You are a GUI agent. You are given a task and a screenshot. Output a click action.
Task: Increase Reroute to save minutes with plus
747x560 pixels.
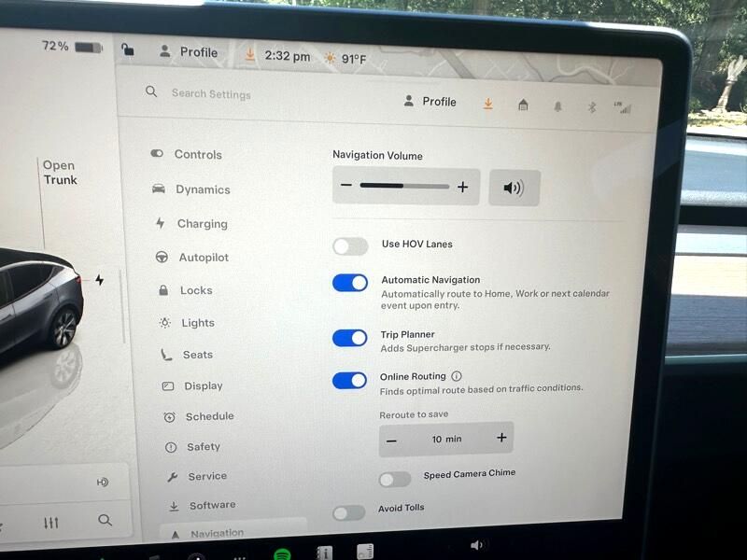(x=501, y=438)
